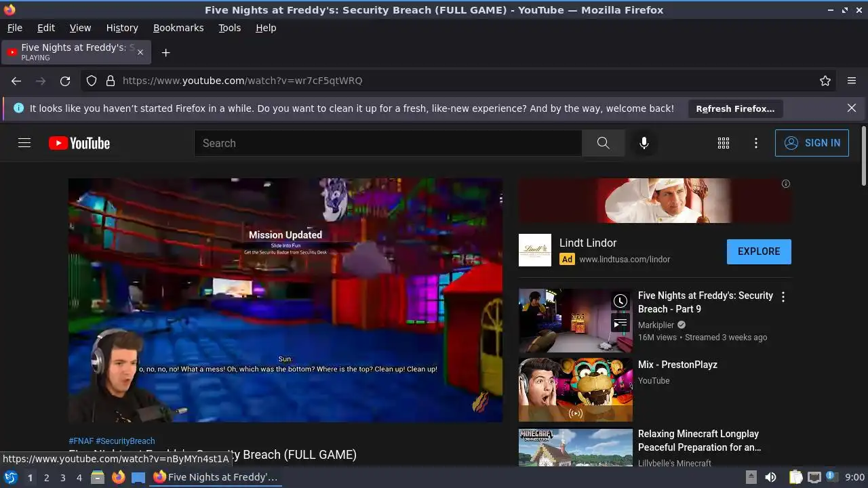This screenshot has width=868, height=488.
Task: Start voice search with the microphone icon
Action: [644, 143]
